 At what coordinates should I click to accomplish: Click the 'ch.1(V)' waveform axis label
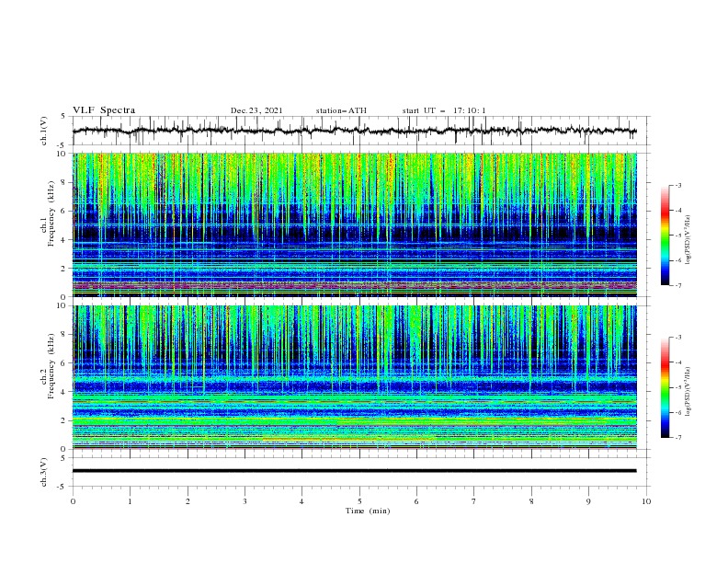coord(44,131)
